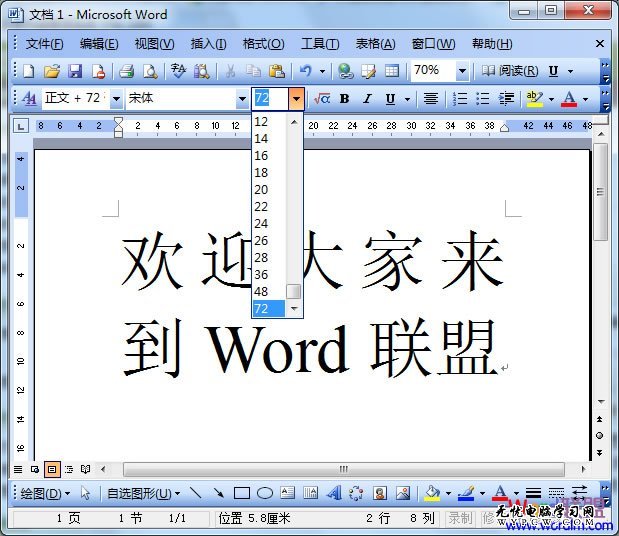Open Tables and Borders toolbar icon
This screenshot has height=536, width=619.
click(368, 71)
